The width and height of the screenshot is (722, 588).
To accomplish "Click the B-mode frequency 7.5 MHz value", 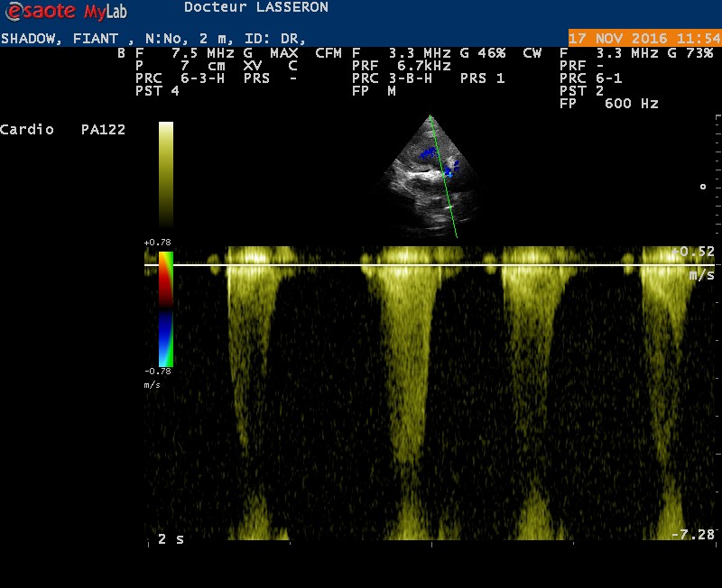I will coord(202,53).
